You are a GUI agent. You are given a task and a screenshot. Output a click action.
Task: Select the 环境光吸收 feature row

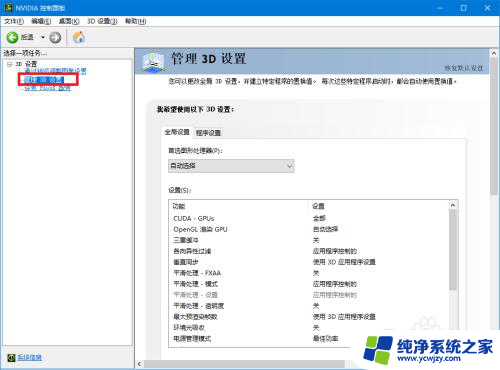point(309,328)
